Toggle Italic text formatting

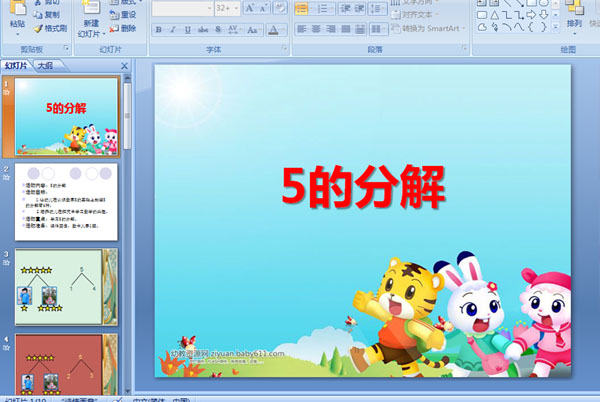(174, 29)
